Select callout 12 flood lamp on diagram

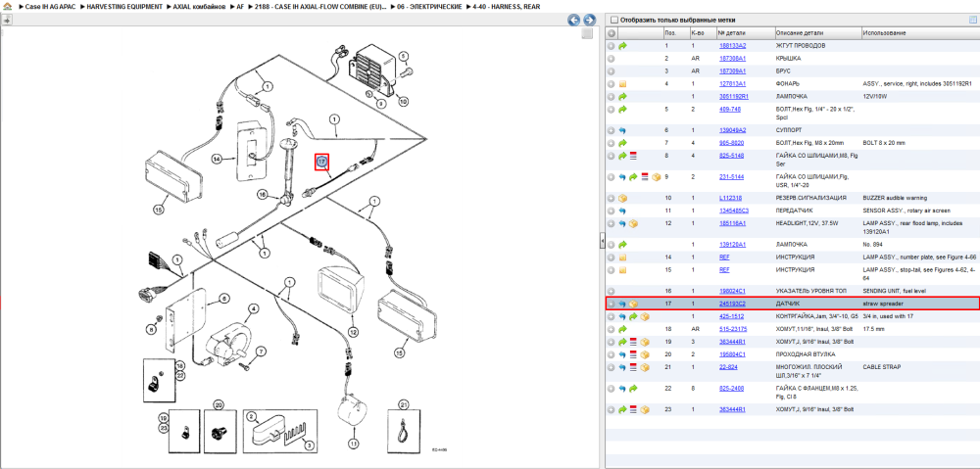(x=353, y=332)
